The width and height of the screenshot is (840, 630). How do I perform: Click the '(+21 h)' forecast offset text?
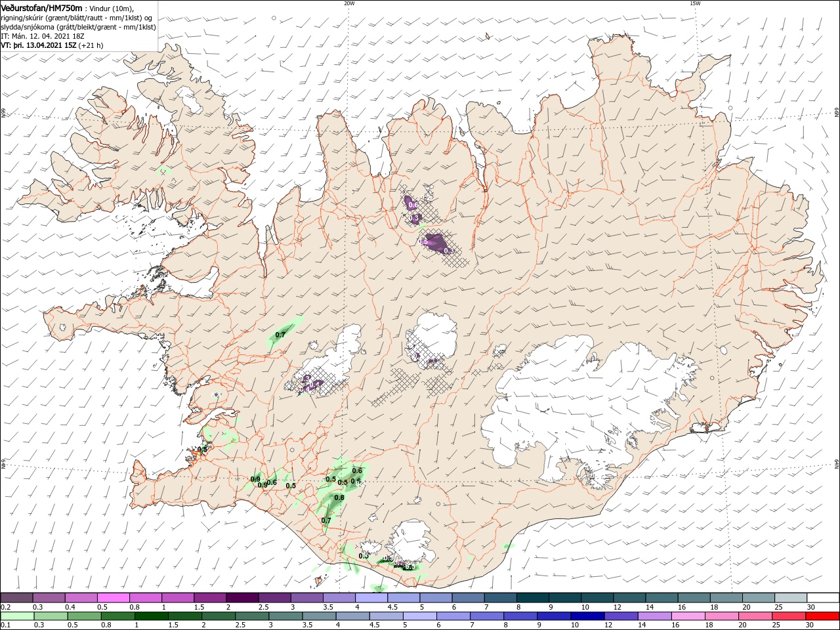pos(91,46)
